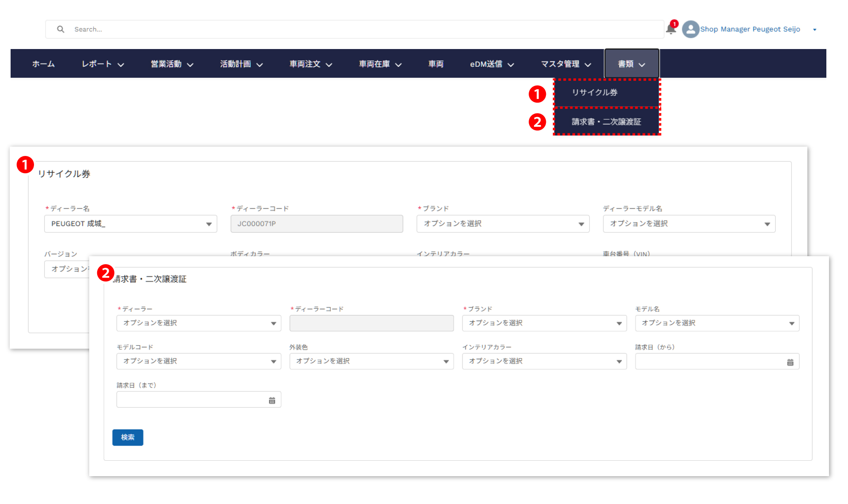The image size is (848, 504).
Task: Open calendar picker for 請求日（まで）
Action: [x=272, y=400]
